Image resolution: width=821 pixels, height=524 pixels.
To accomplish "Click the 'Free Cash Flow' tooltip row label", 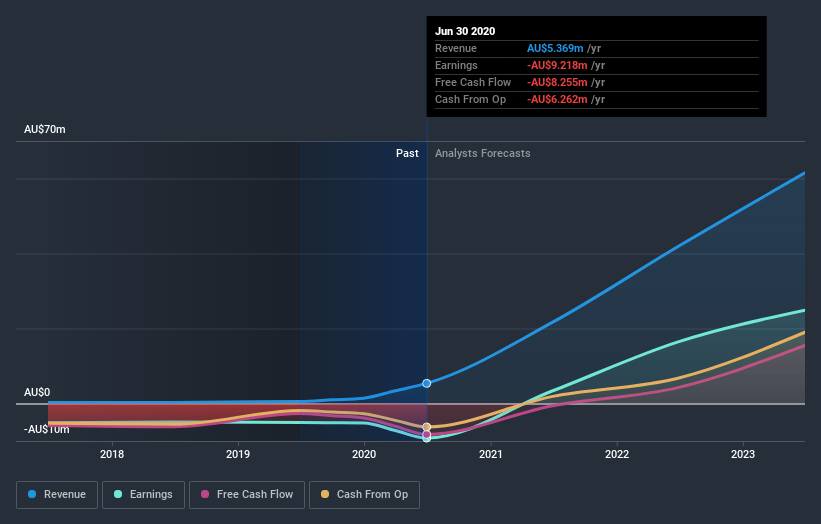I will click(x=473, y=82).
